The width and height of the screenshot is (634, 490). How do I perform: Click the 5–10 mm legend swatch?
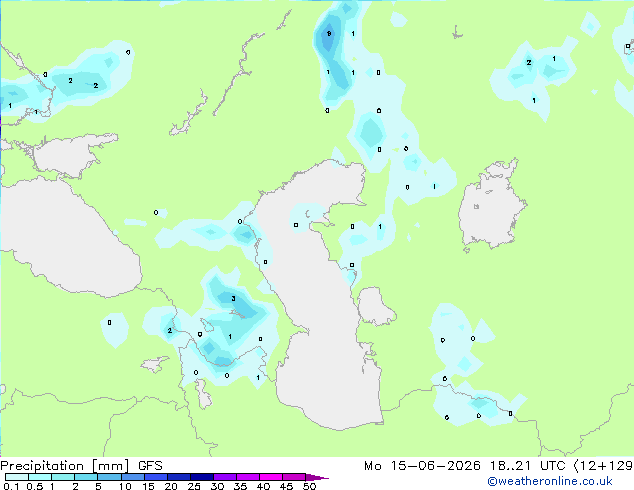[x=109, y=477]
